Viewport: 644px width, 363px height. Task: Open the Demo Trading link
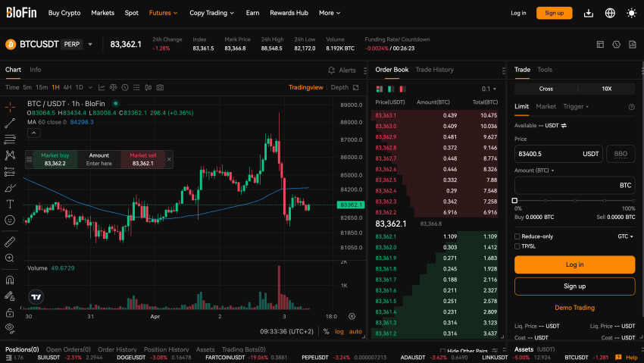(x=574, y=308)
